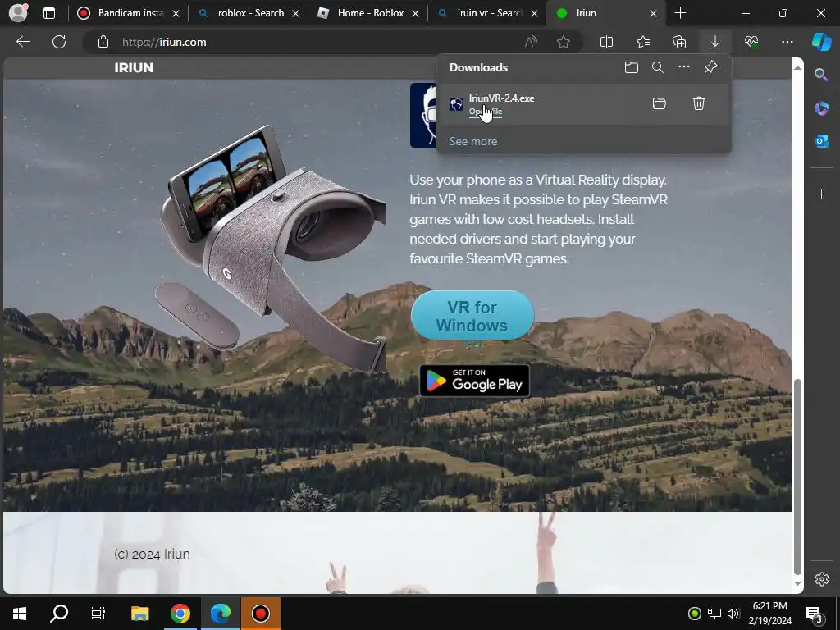Pin the Downloads panel
The height and width of the screenshot is (630, 840).
click(x=710, y=67)
